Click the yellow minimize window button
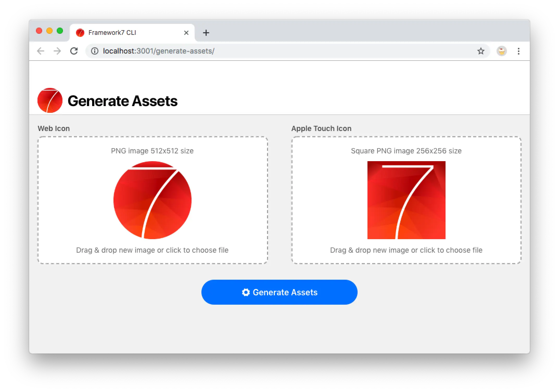 pyautogui.click(x=49, y=31)
